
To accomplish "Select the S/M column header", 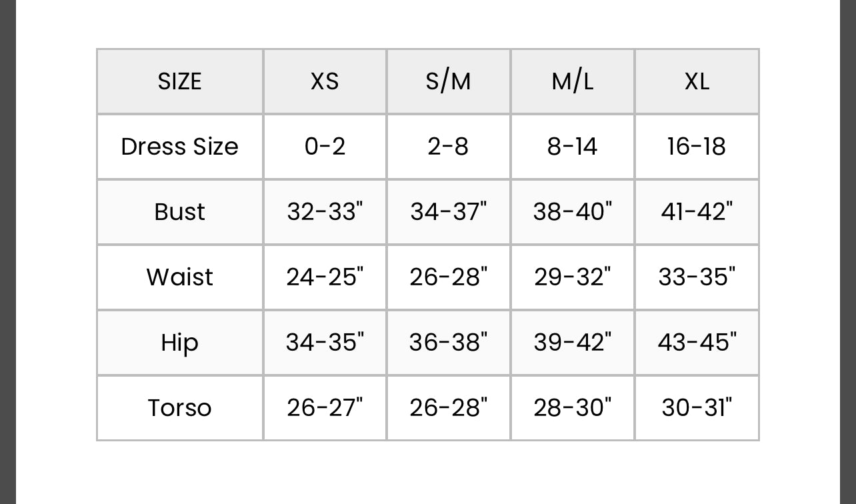I will 449,81.
